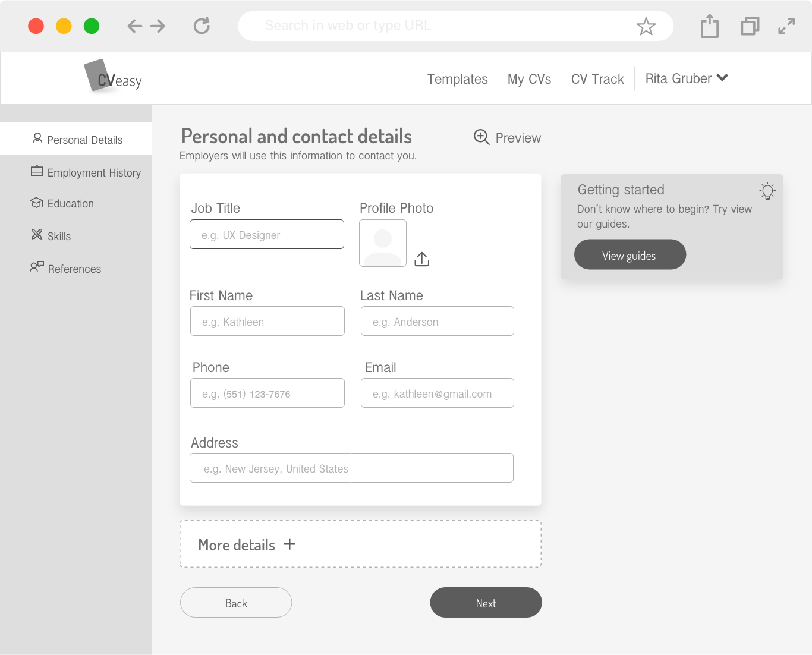Image resolution: width=812 pixels, height=655 pixels.
Task: Open the browser tabs overview icon
Action: coord(750,26)
